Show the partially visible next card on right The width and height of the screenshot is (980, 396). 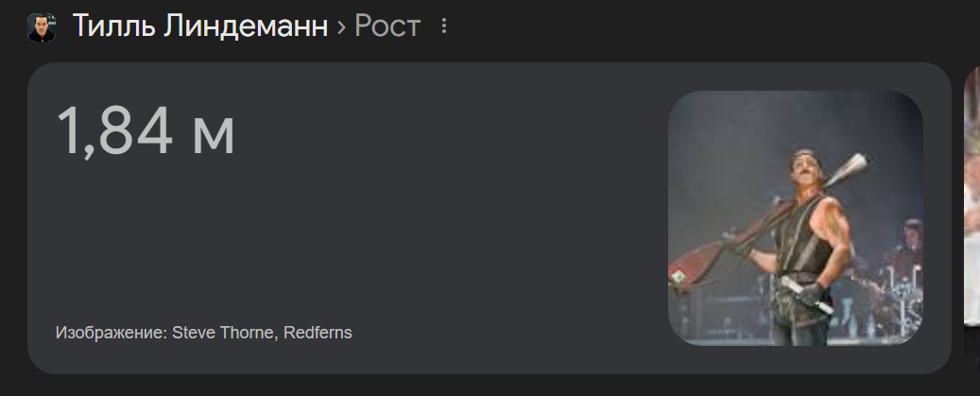click(971, 197)
